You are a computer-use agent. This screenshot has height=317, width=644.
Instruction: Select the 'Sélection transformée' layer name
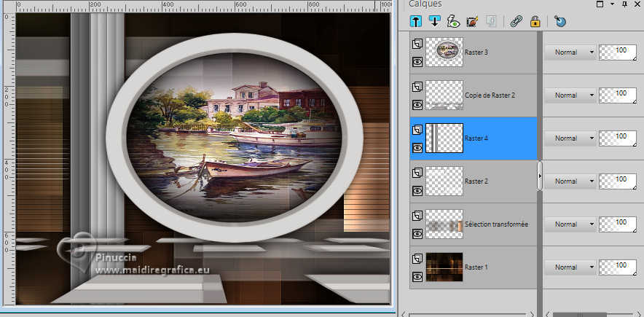pyautogui.click(x=496, y=224)
